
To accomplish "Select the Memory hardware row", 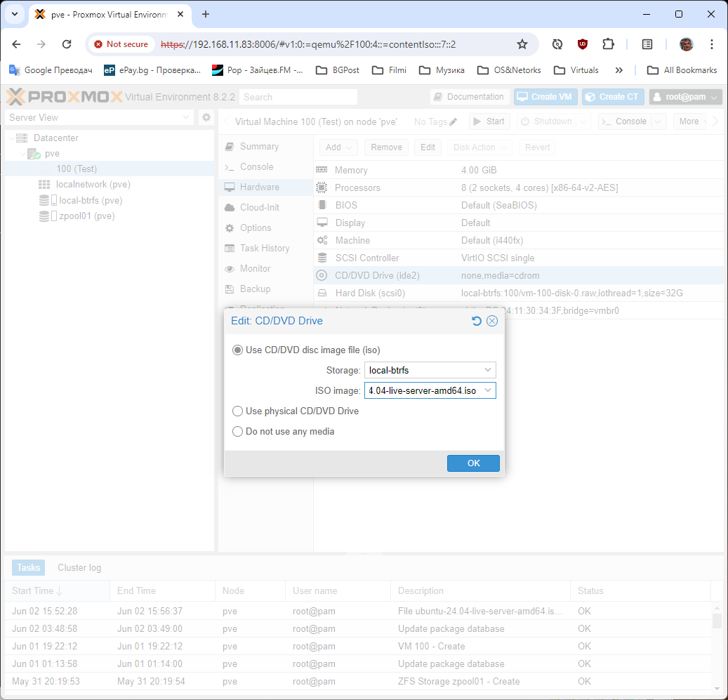I will 519,171.
